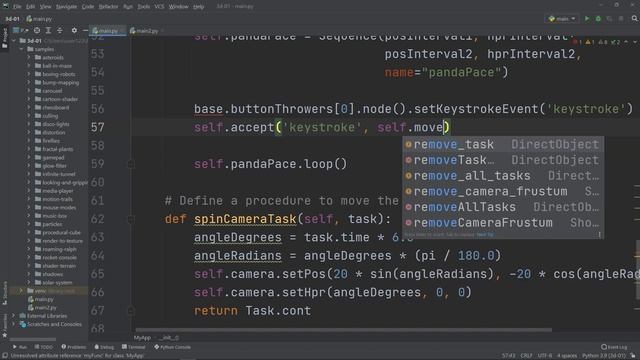Select the roaming-ralph folder
640x360 pixels.
pyautogui.click(x=56, y=249)
